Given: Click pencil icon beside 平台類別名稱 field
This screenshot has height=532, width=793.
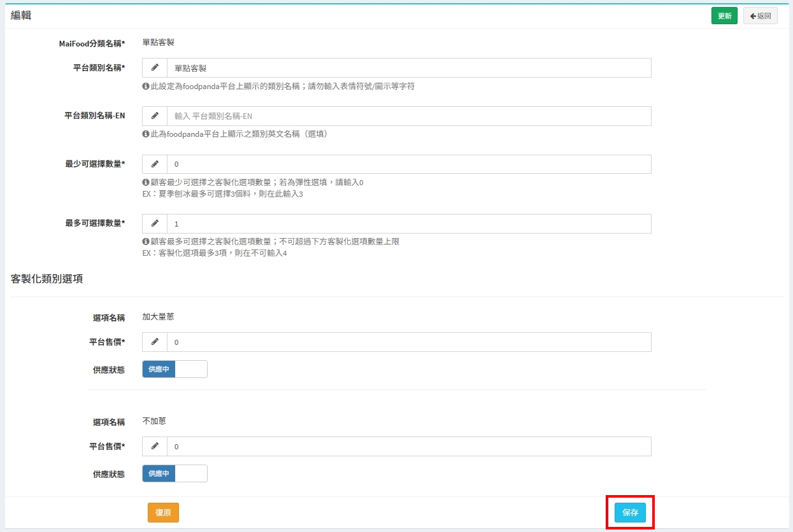Looking at the screenshot, I should pyautogui.click(x=155, y=68).
